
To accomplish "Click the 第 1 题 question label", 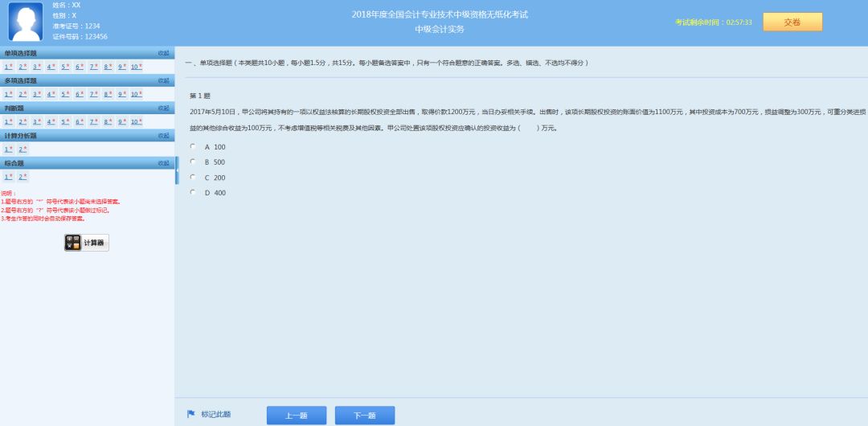I will click(200, 96).
